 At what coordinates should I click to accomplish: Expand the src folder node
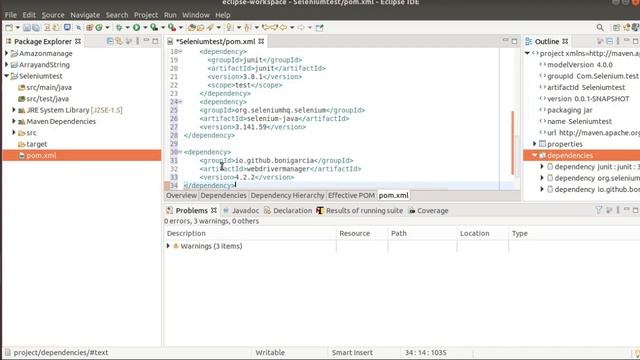point(14,133)
